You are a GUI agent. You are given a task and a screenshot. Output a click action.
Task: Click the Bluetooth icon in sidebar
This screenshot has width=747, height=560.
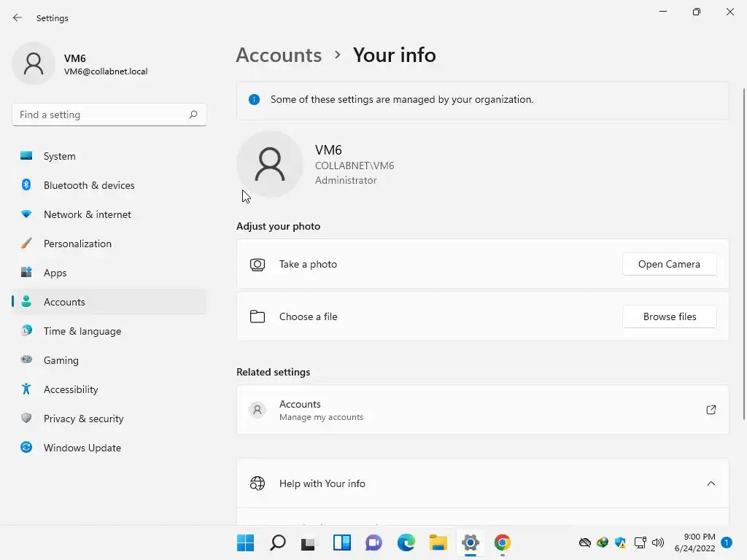pos(26,184)
